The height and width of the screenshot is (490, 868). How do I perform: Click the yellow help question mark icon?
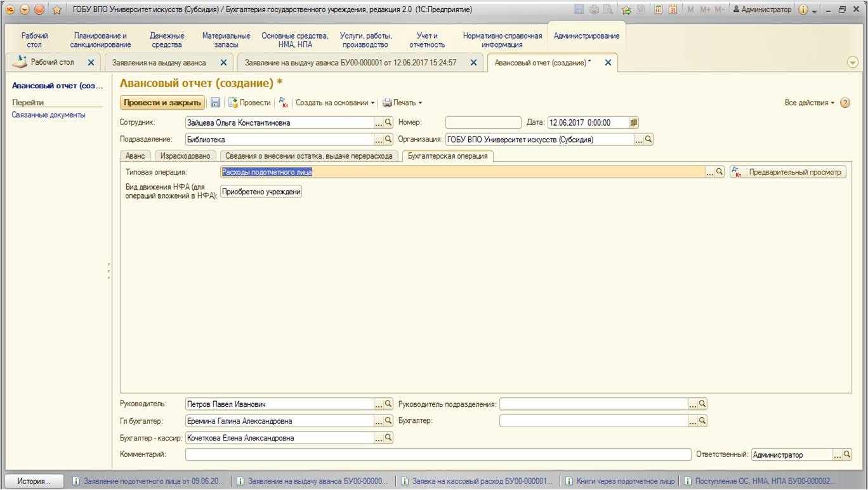click(845, 103)
